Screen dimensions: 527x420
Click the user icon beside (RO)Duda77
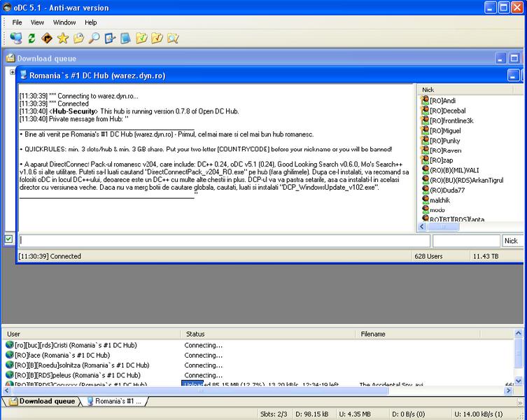pos(425,190)
